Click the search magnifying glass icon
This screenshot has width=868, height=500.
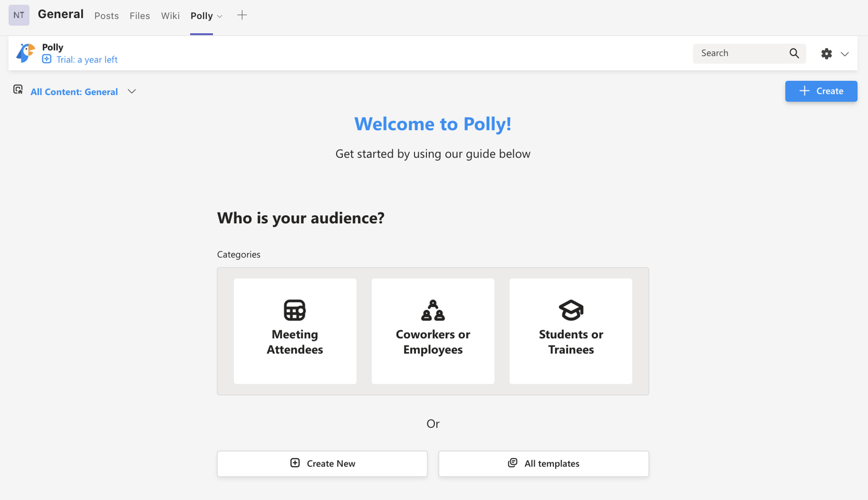[x=794, y=53]
